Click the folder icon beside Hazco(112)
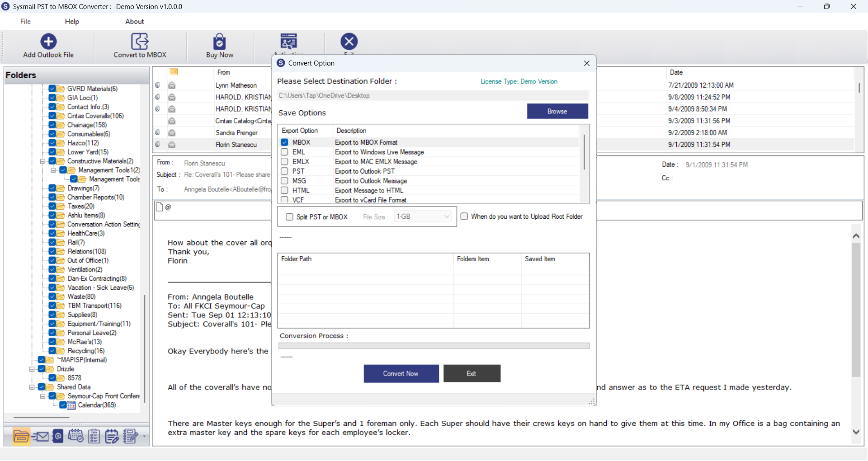868x461 pixels. coord(61,143)
